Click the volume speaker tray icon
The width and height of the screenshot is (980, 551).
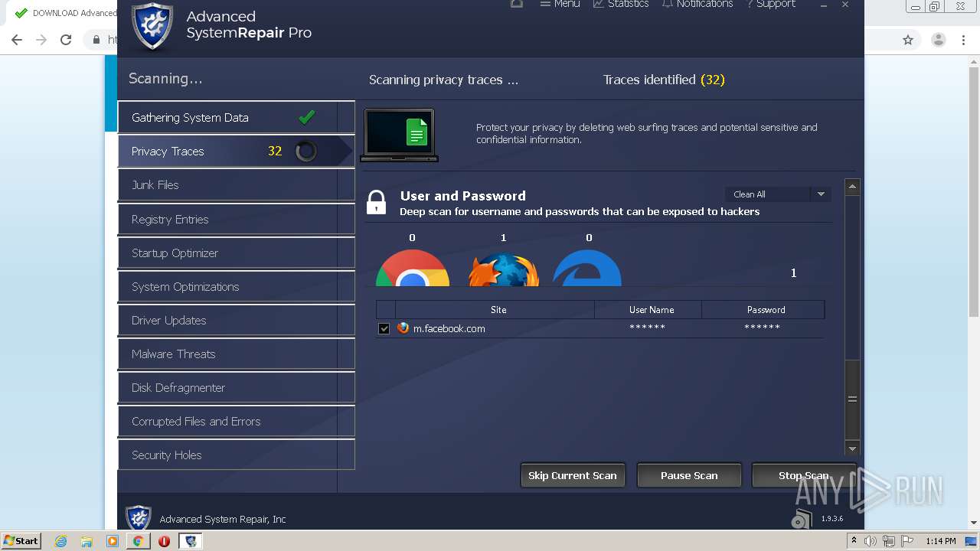[871, 541]
